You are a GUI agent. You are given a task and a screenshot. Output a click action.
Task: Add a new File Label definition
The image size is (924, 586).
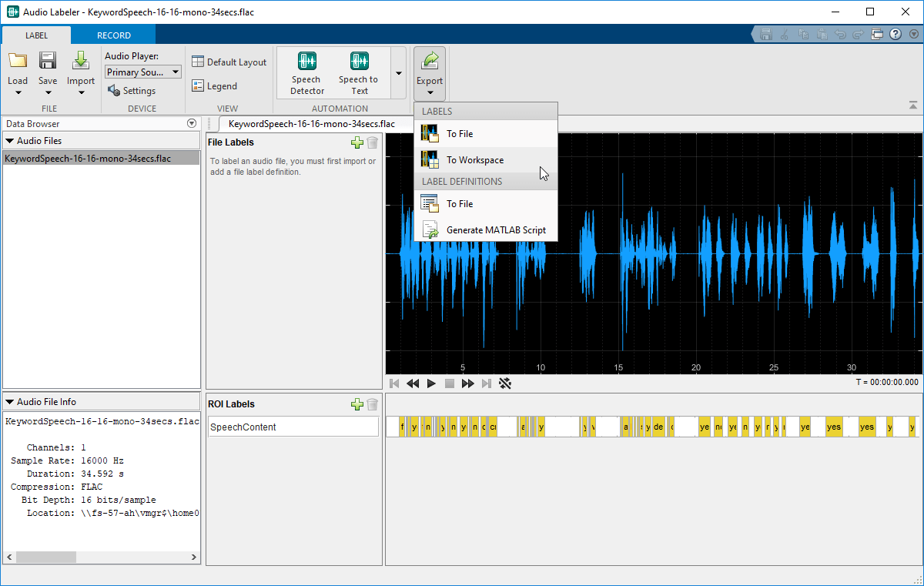tap(357, 142)
